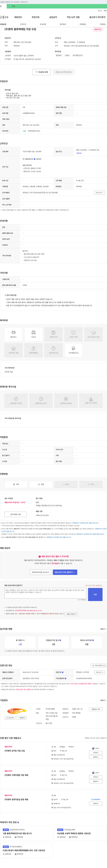107x868 pixels.
Task: Open the 취업지원 menu
Action: click(35, 17)
